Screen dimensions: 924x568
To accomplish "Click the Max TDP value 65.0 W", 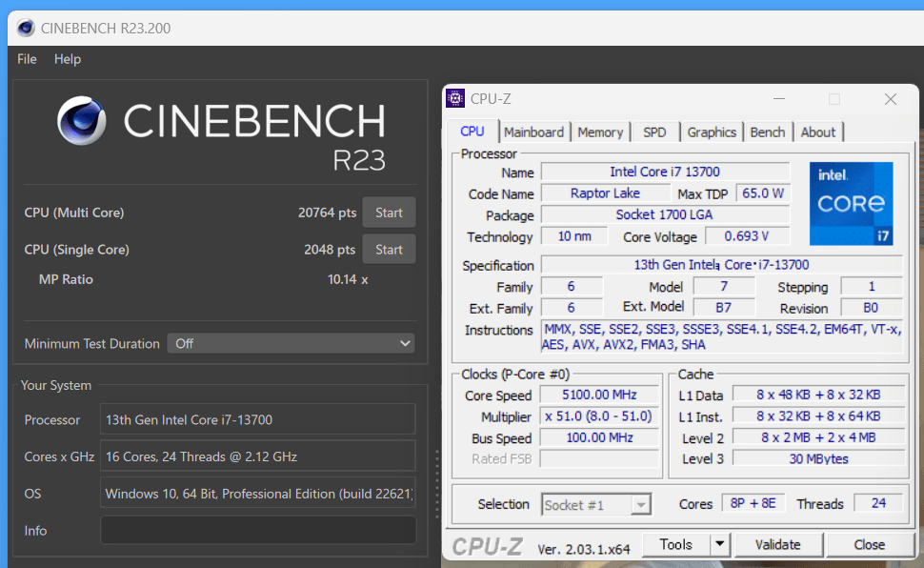I will (762, 193).
